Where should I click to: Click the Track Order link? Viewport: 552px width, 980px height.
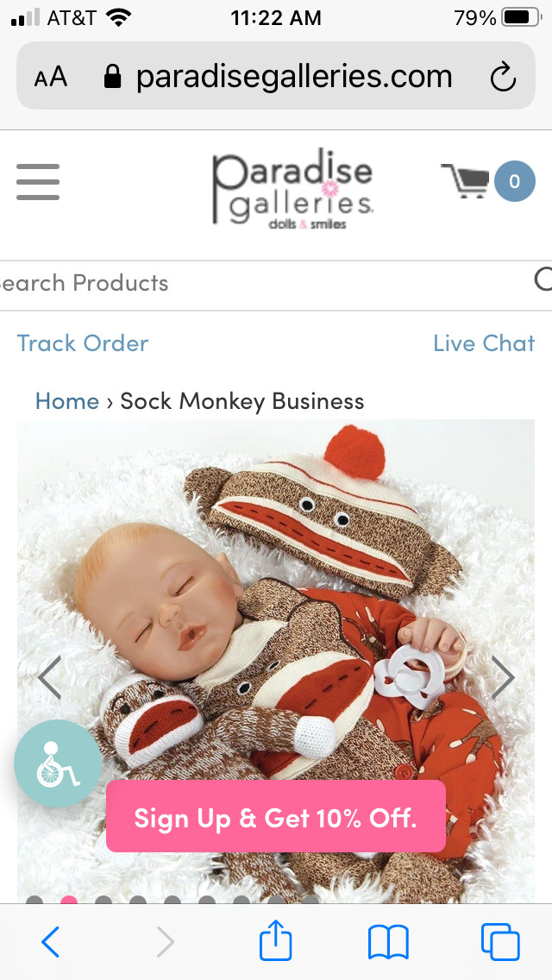83,343
